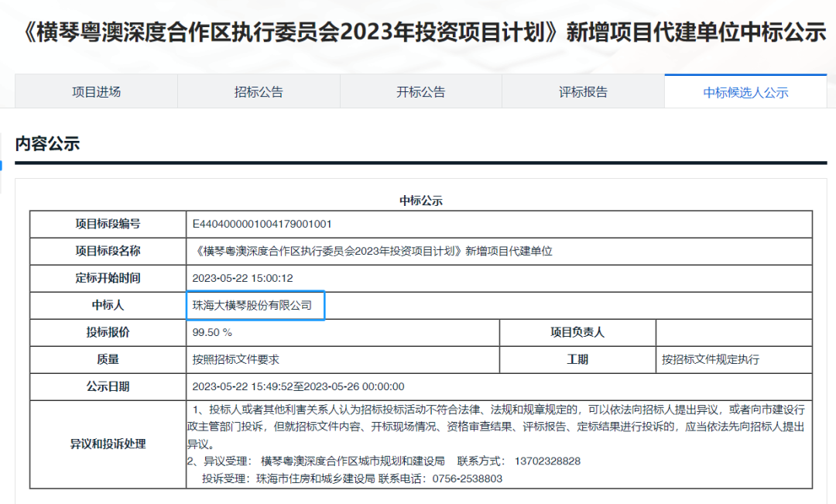Click the 质量 value 按照招标文件要求
This screenshot has width=836, height=504.
click(x=235, y=359)
